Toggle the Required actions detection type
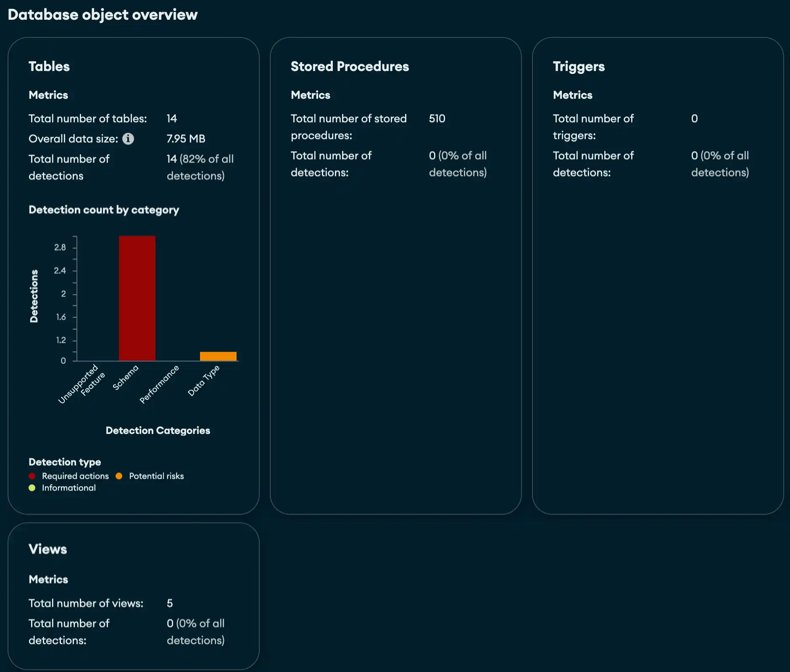The width and height of the screenshot is (790, 672). point(75,476)
